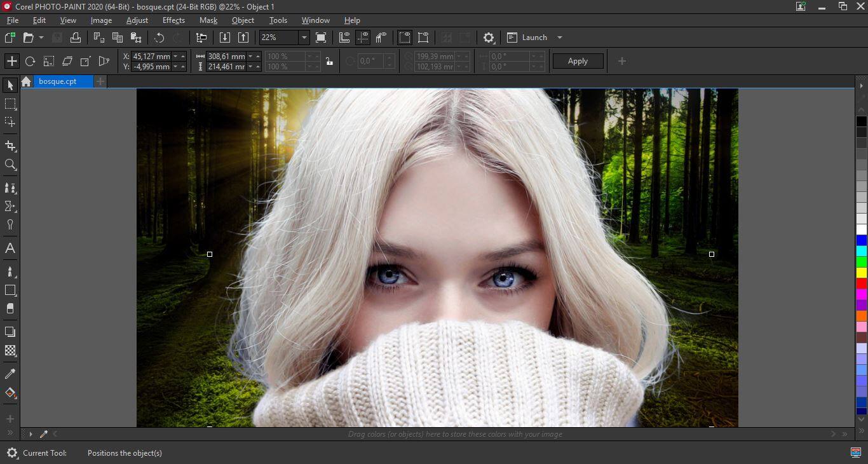Open the 22% zoom level dropdown
Viewport: 868px width, 464px height.
coord(304,38)
